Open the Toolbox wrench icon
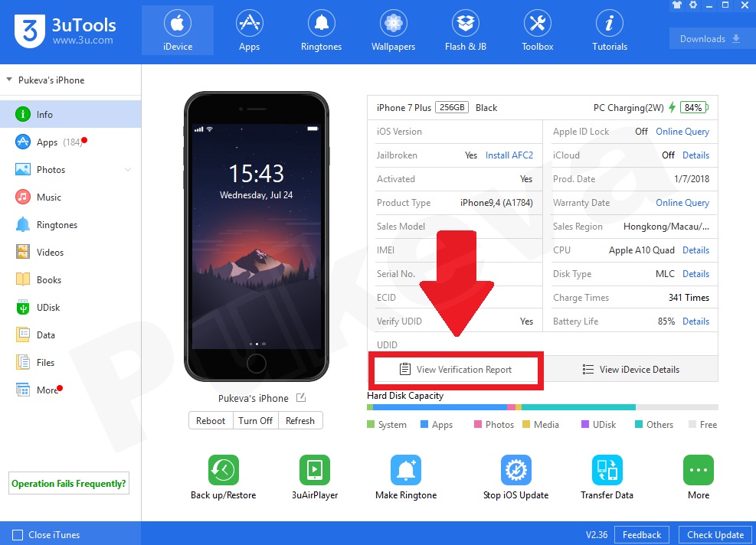 click(537, 23)
